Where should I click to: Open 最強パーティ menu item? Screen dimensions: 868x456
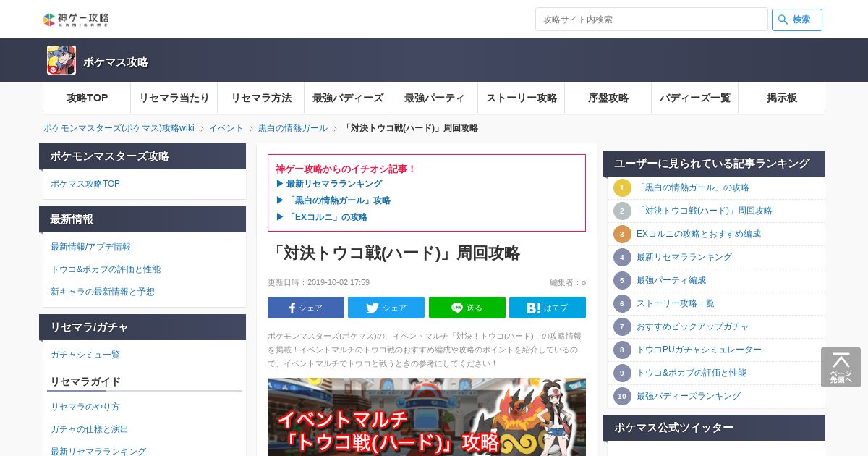(434, 98)
